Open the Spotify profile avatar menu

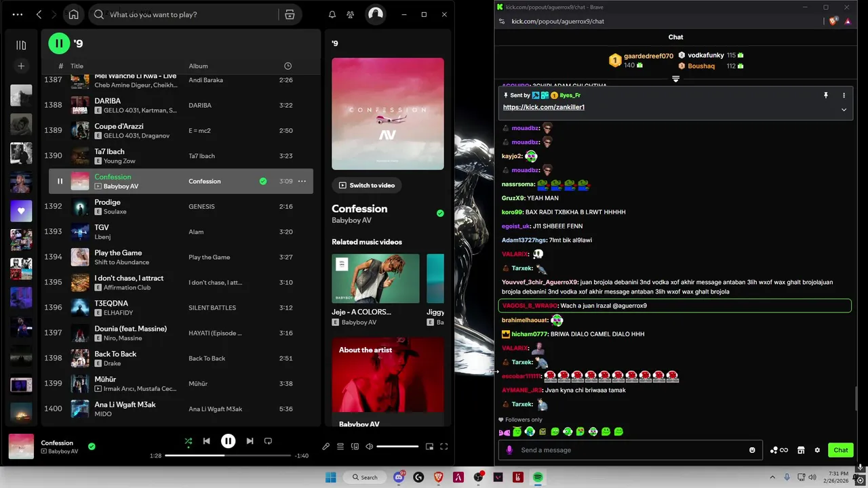pos(376,14)
